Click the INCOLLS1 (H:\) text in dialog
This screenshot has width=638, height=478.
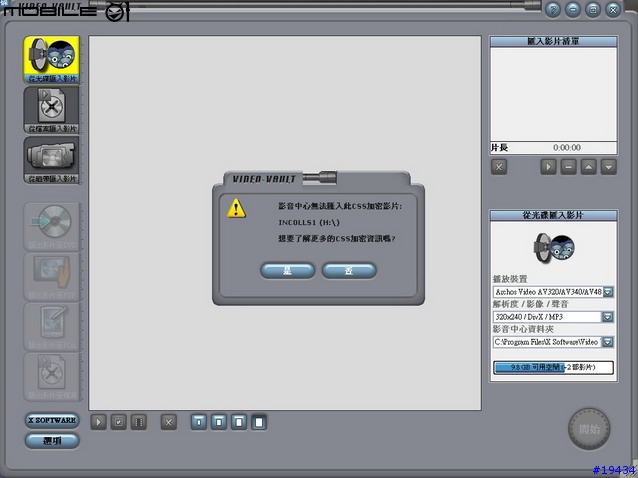tap(309, 223)
